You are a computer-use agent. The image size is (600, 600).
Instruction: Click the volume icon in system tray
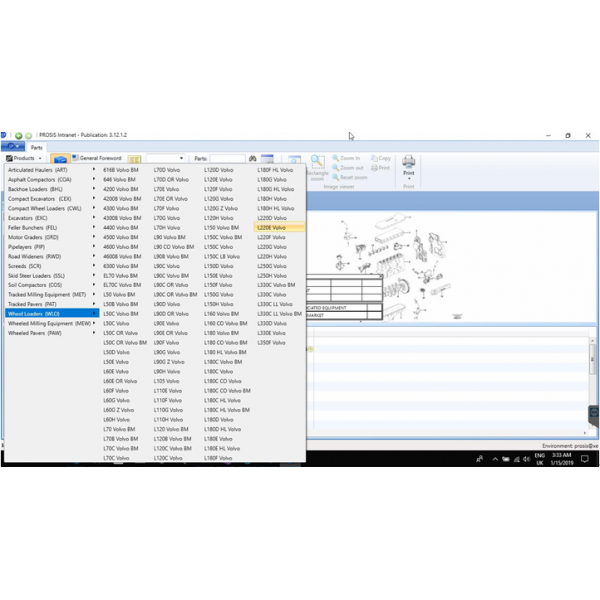(527, 459)
